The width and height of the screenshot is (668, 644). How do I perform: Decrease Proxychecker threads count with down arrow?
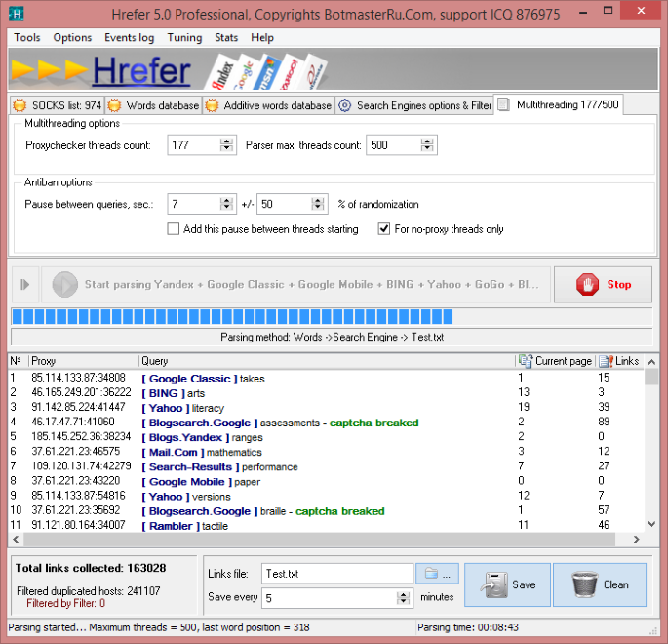(x=227, y=148)
